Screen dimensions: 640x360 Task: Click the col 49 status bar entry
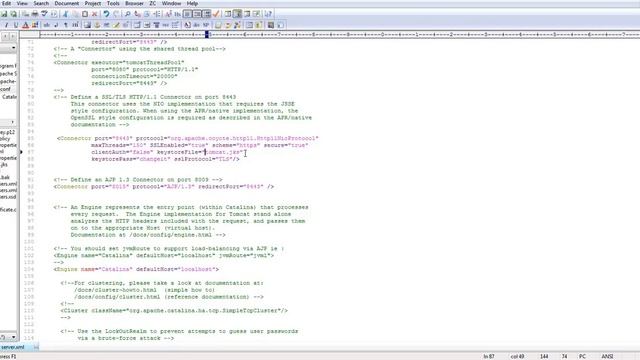coord(517,356)
